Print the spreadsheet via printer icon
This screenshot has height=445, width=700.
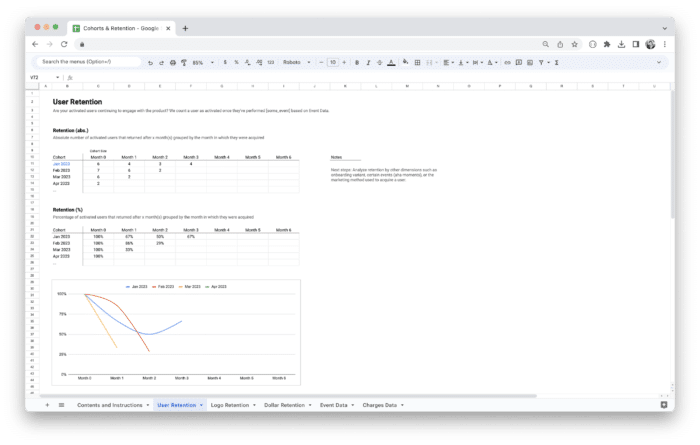173,62
